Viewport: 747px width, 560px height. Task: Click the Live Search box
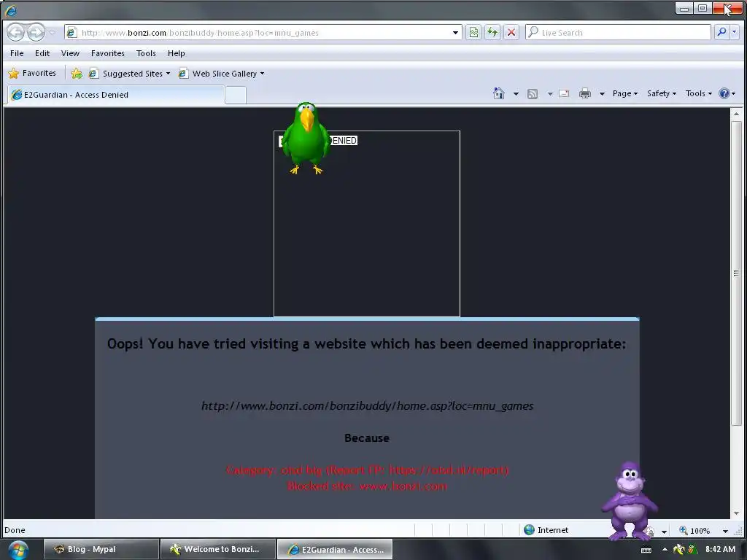619,32
